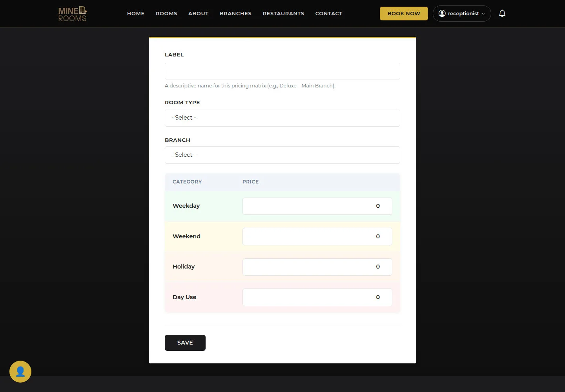Focus the Label text field
Image resolution: width=565 pixels, height=392 pixels.
(x=282, y=71)
